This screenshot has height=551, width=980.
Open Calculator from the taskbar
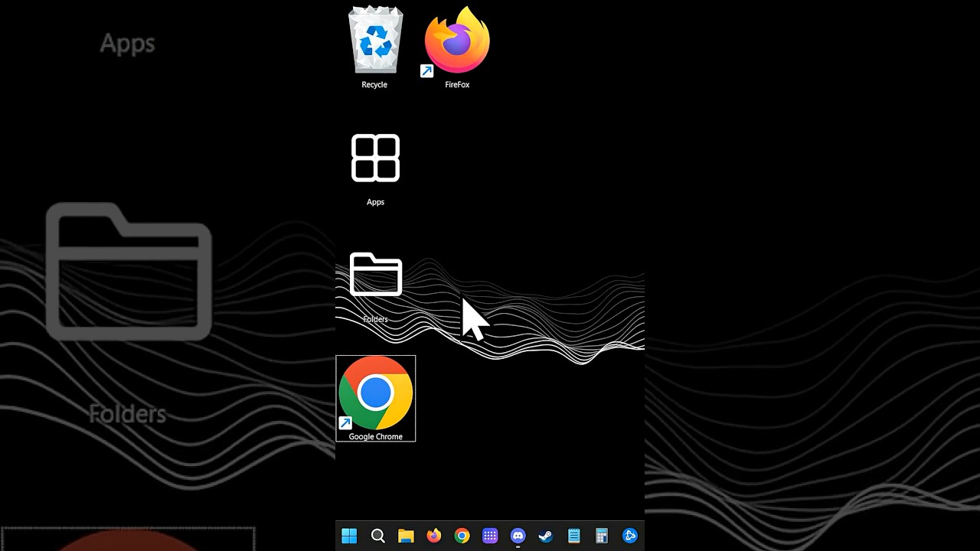[x=602, y=536]
